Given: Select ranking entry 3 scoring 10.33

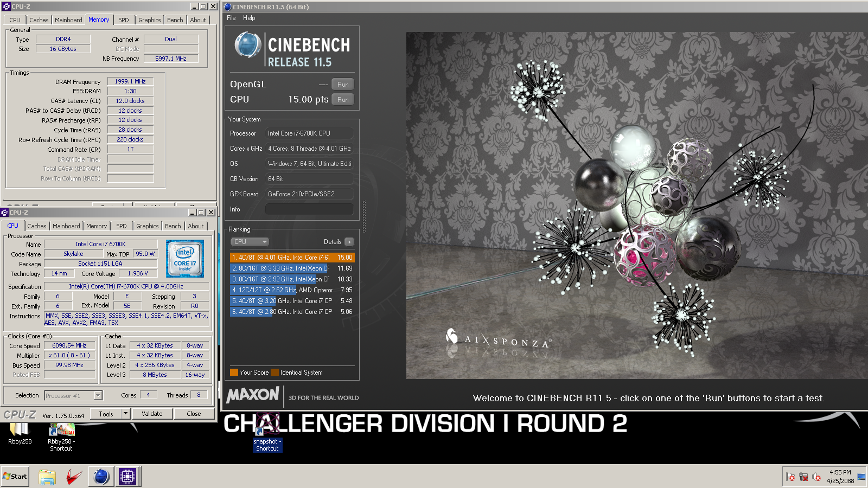Looking at the screenshot, I should 292,279.
